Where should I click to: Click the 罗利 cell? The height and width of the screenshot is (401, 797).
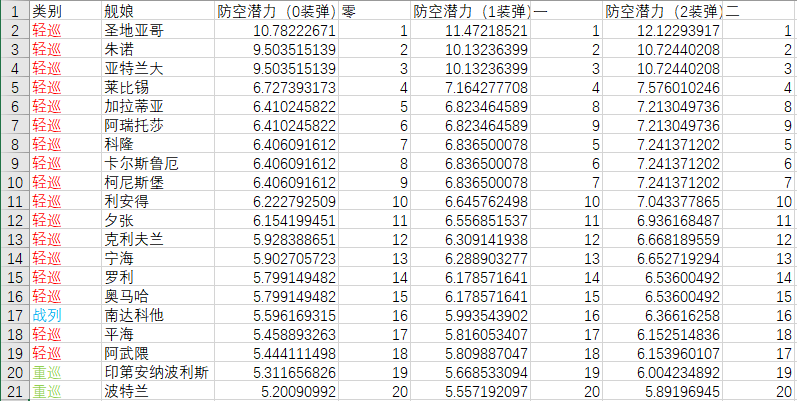tap(158, 277)
